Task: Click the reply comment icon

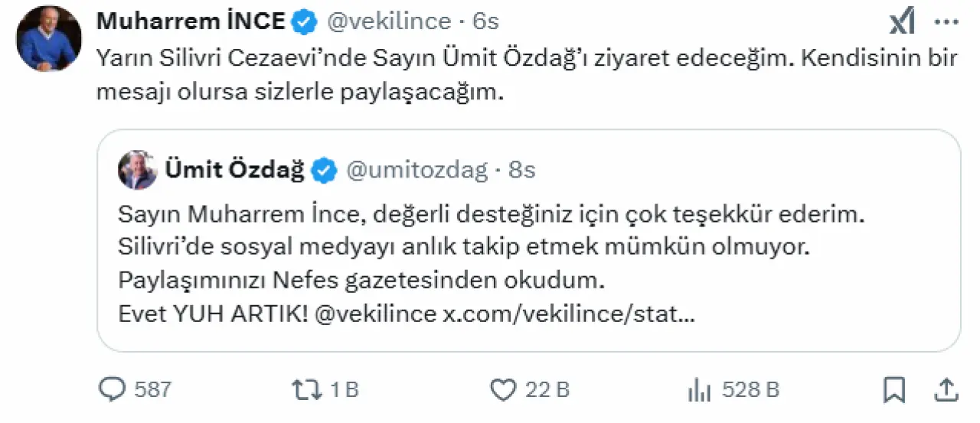Action: [x=113, y=390]
